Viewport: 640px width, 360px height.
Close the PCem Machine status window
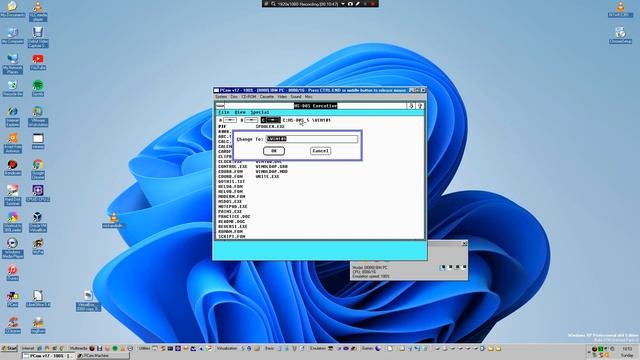point(464,244)
